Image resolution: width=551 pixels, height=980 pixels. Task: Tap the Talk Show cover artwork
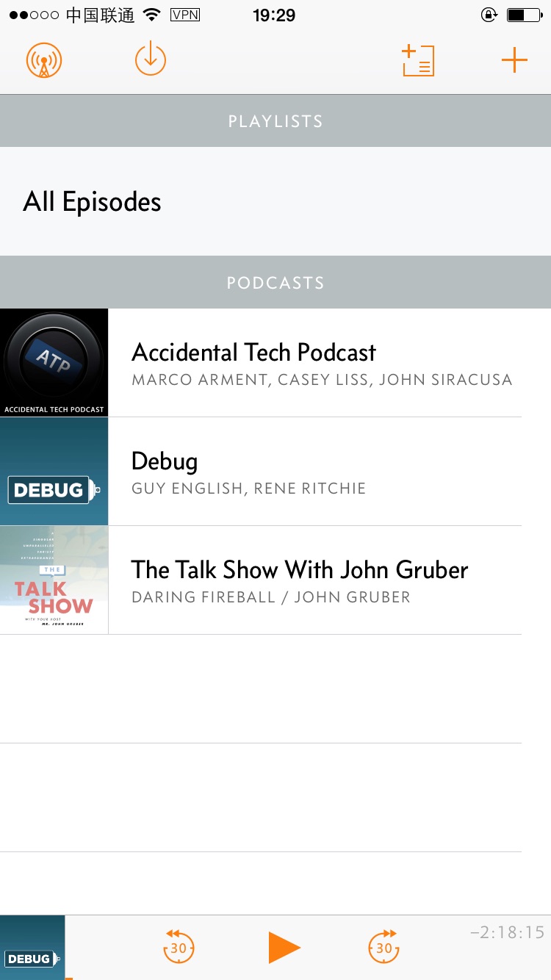[54, 580]
